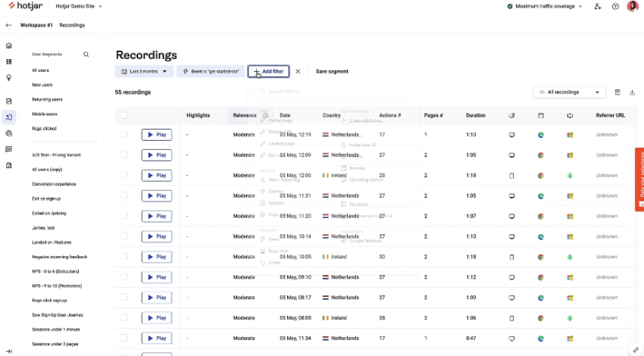Check the 05 May, 09:10 recording row
644x356 pixels.
tap(124, 276)
